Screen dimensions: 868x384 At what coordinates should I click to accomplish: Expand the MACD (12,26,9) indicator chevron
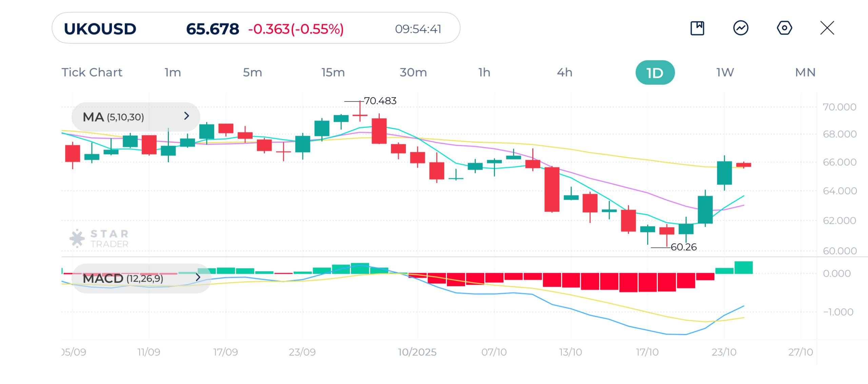click(198, 278)
